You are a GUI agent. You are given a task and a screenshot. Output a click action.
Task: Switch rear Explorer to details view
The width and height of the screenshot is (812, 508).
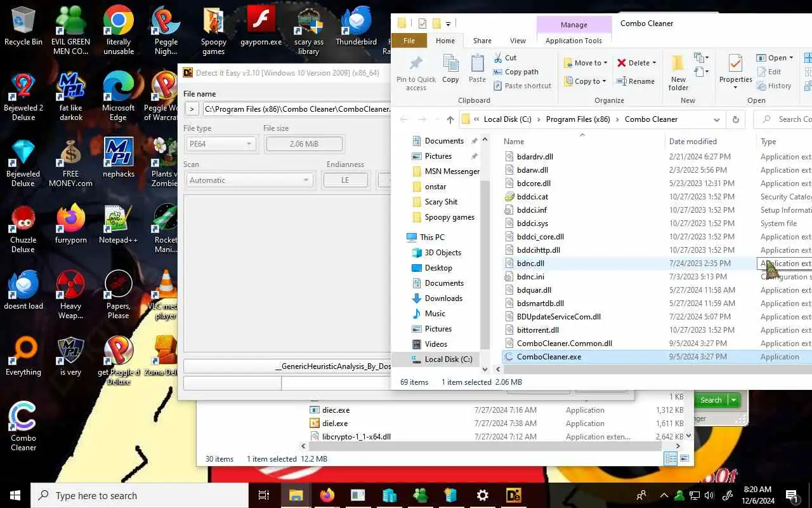point(671,458)
